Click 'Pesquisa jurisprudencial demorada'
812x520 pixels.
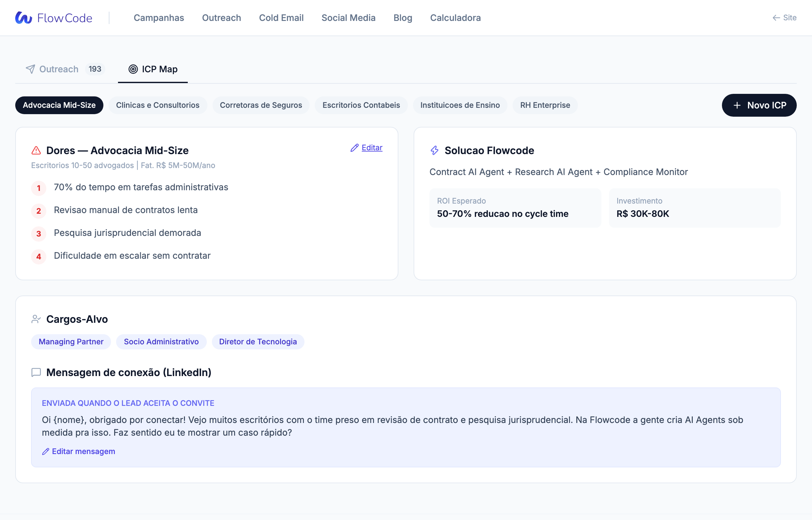[x=127, y=233]
